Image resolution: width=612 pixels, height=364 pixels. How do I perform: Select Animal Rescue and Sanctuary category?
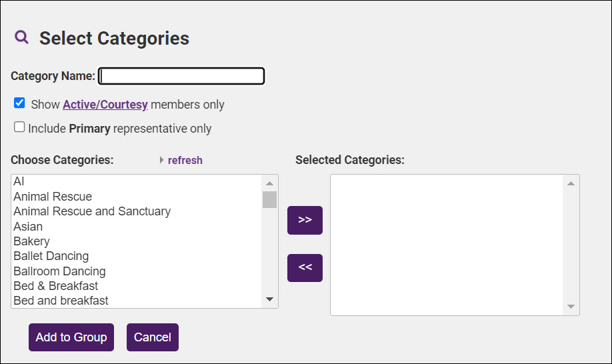(92, 211)
